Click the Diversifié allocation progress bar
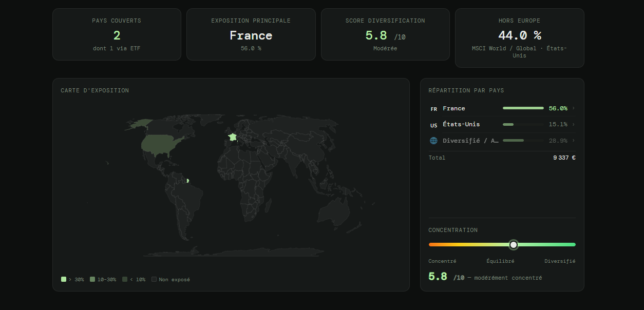 click(x=523, y=140)
